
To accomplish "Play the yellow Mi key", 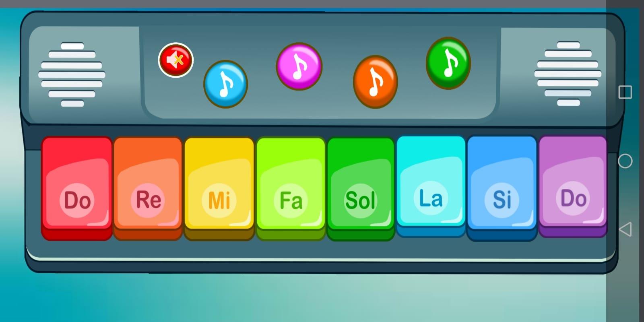I will (219, 188).
